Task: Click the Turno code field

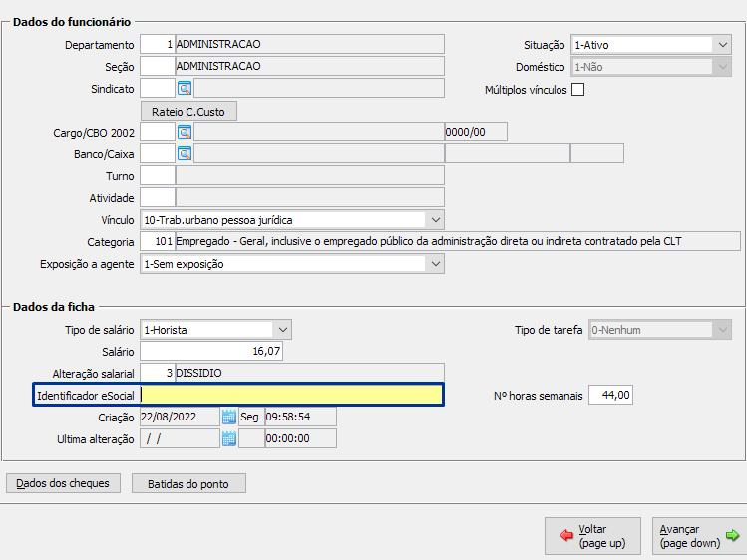Action: (x=158, y=175)
